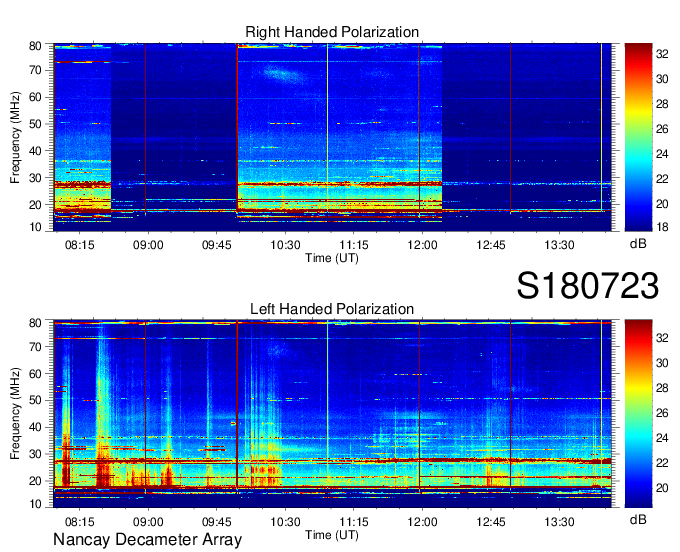Click the 12:45 tick on the upper time axis
680x552 pixels.
tap(490, 245)
